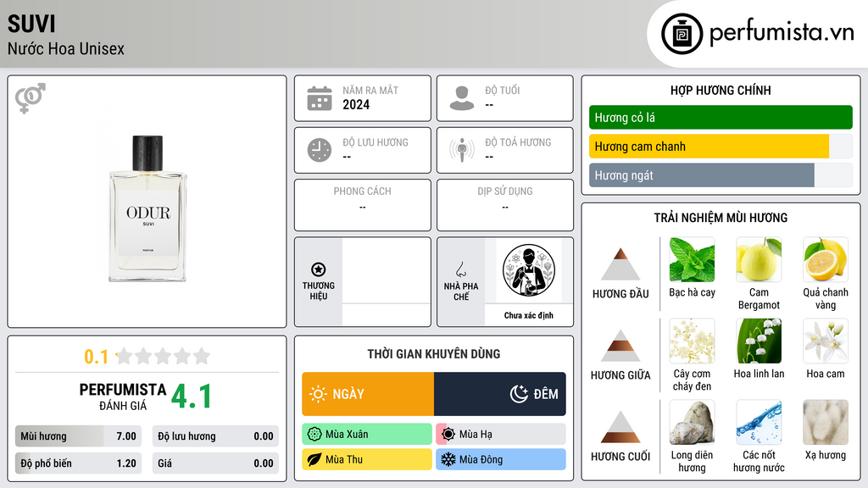The width and height of the screenshot is (868, 488).
Task: Click the Hợp hương chính heading
Action: [721, 90]
